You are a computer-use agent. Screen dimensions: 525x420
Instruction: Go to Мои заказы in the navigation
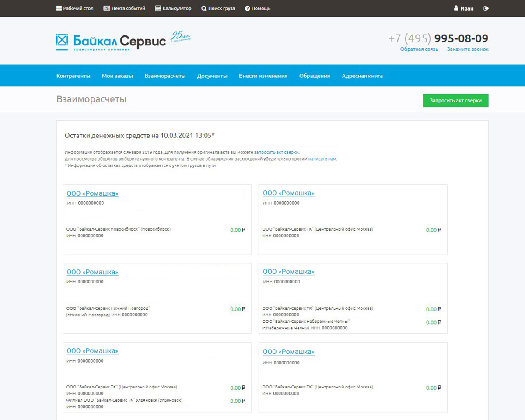pyautogui.click(x=117, y=76)
